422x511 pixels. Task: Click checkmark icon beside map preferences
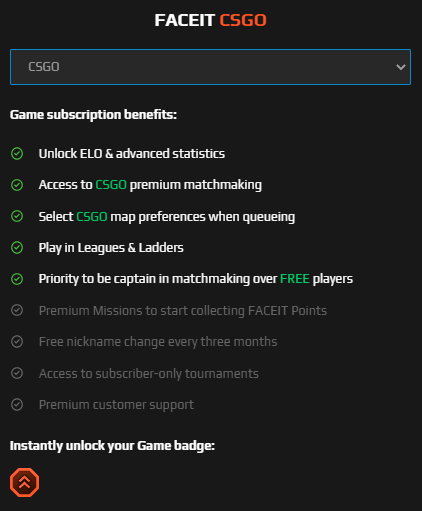[17, 216]
